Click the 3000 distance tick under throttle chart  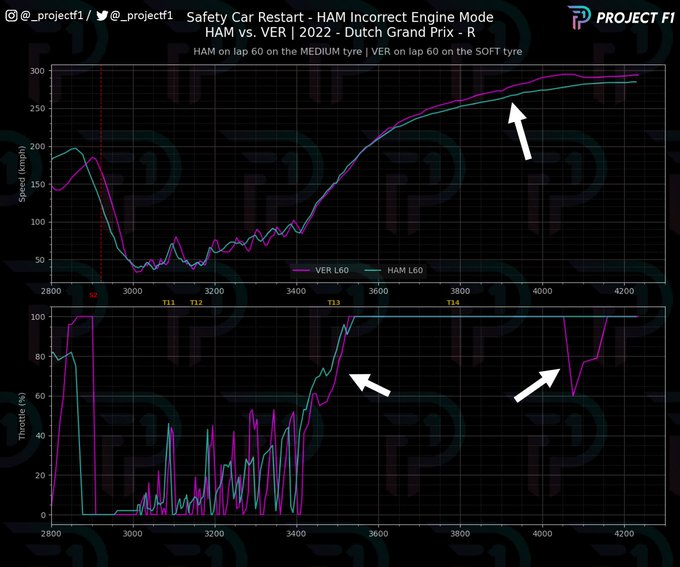point(132,533)
